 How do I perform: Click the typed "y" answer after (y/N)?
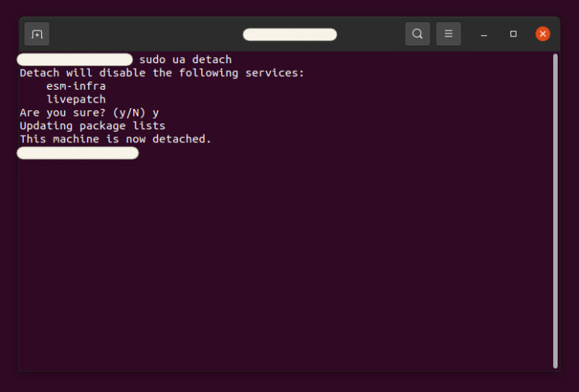(155, 113)
